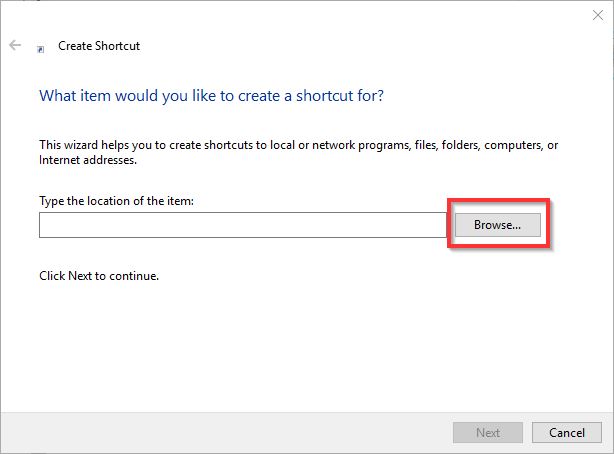Click the 'Click Next to continue.' text
The height and width of the screenshot is (454, 614).
98,275
